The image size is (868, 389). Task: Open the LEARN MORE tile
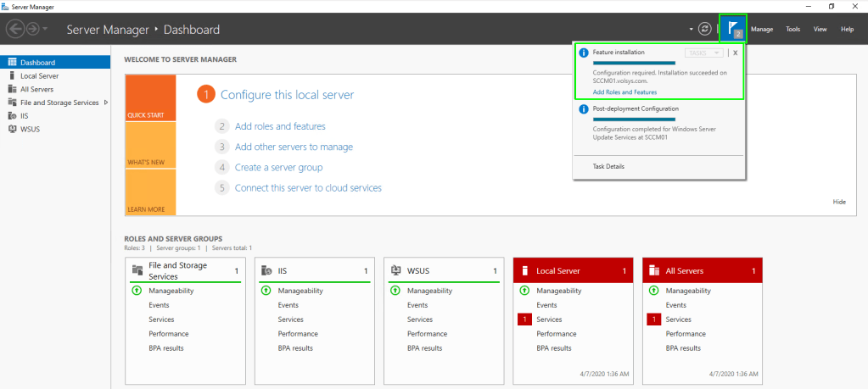tap(150, 192)
